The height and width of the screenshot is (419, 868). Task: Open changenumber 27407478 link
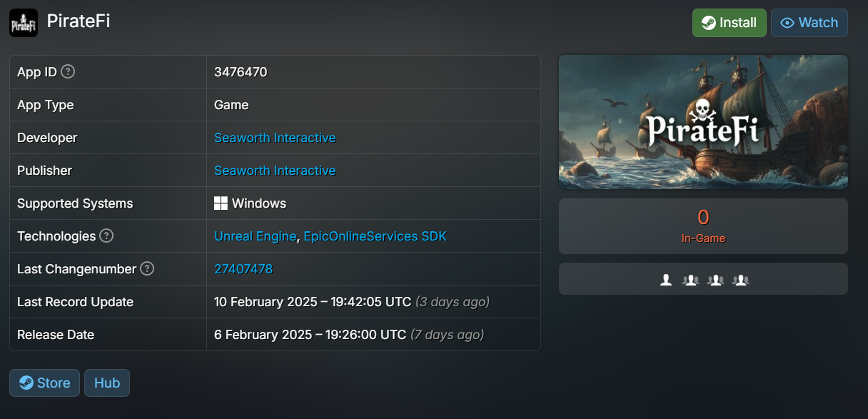(x=243, y=269)
